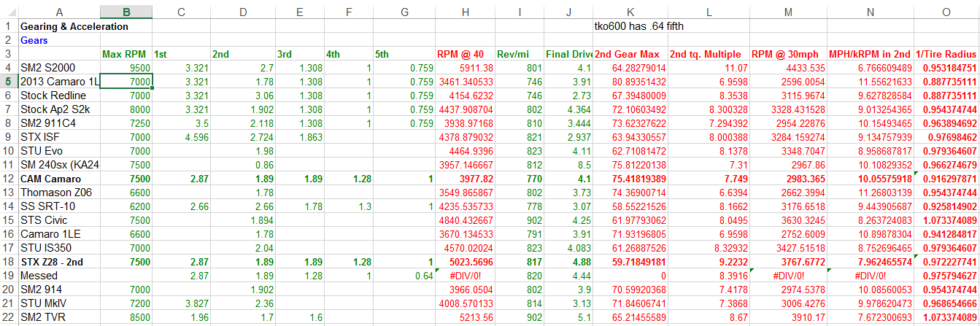Select column O header
Viewport: 980px width, 326px height.
click(946, 11)
